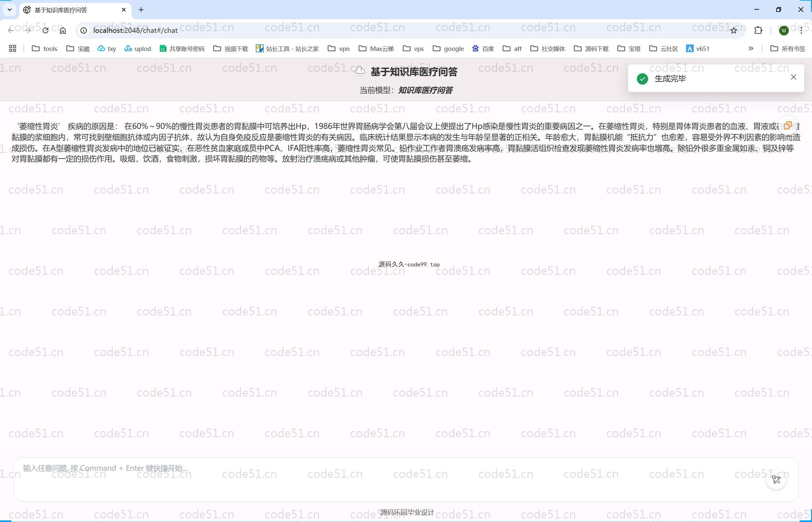Go back in browser history

[11, 31]
